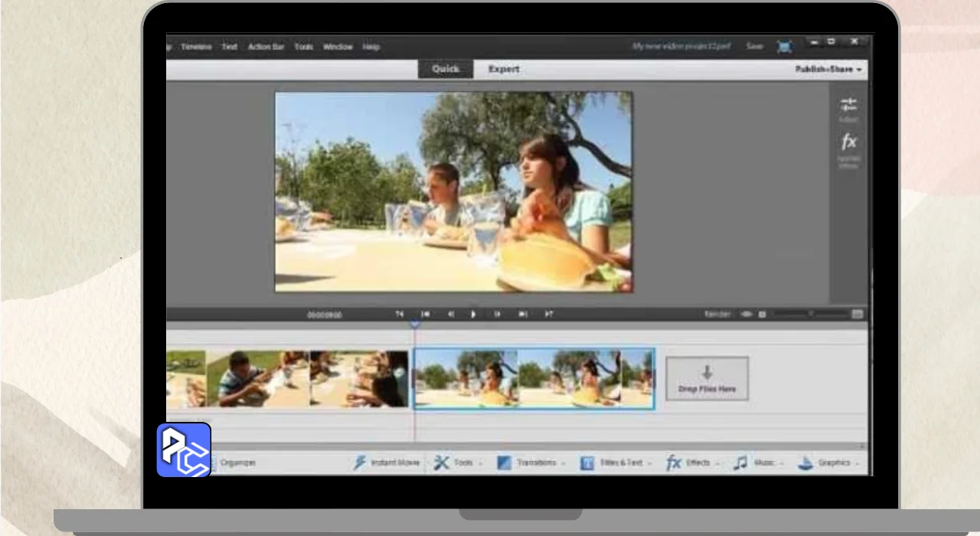Click the Play button in transport controls
The height and width of the screenshot is (536, 980).
[x=473, y=314]
